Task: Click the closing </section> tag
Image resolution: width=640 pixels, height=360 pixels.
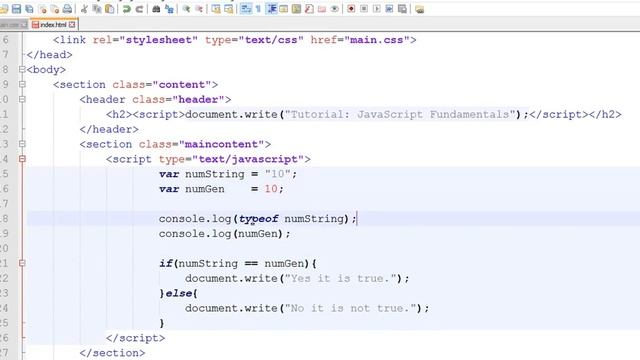Action: pyautogui.click(x=112, y=353)
